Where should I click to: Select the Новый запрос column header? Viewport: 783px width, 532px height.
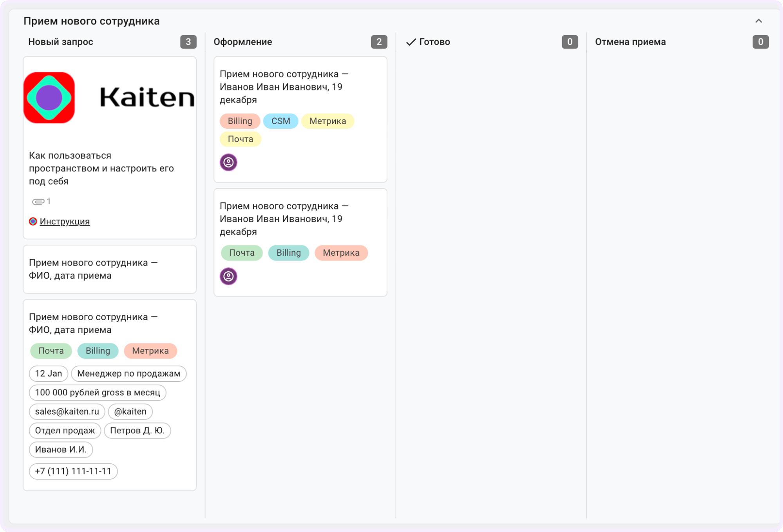(61, 42)
